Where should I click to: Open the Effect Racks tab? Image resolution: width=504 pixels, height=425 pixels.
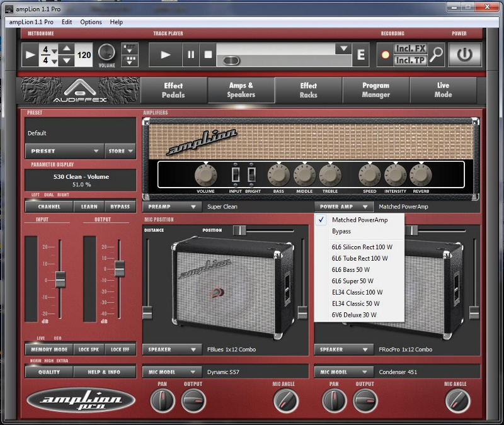pos(309,90)
